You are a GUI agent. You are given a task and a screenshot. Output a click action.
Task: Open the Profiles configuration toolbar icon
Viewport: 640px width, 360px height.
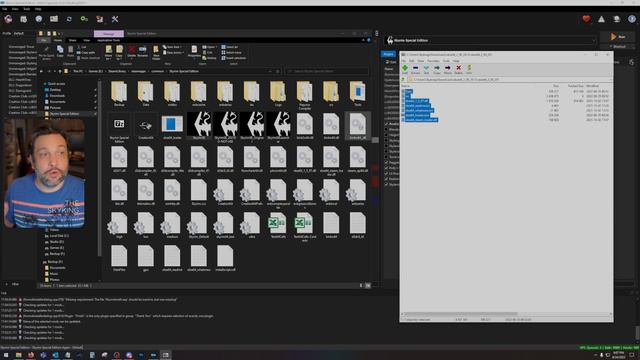54,19
